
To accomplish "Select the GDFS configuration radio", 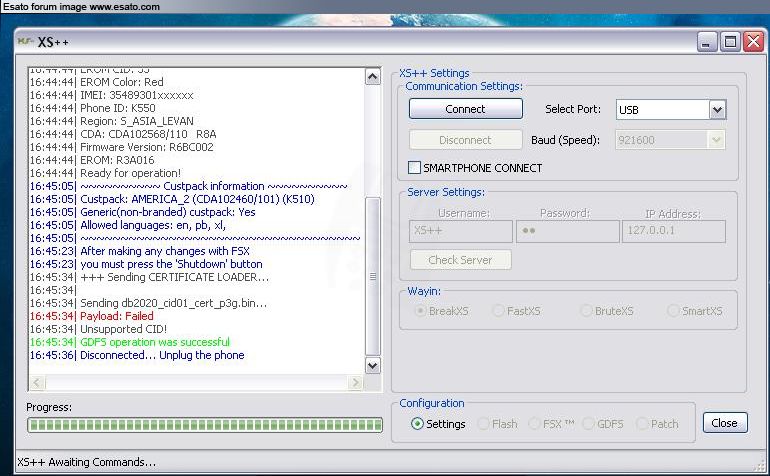I will (x=588, y=423).
